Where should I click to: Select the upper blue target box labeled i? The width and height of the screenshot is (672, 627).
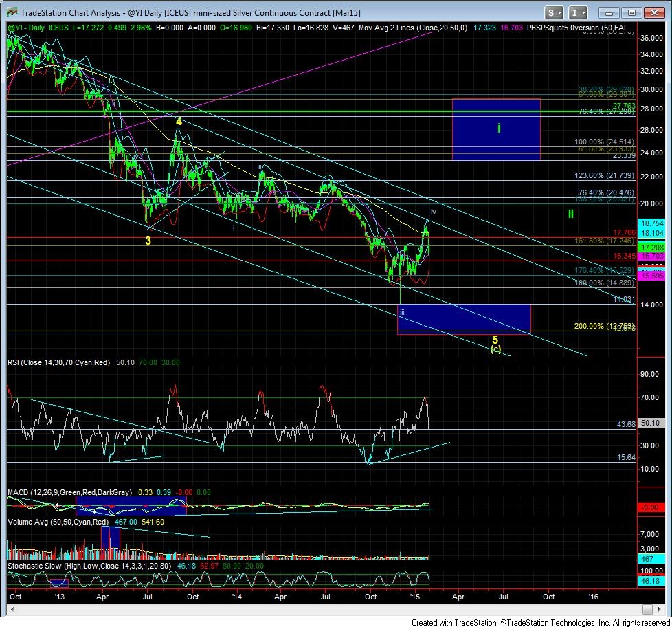(x=496, y=129)
